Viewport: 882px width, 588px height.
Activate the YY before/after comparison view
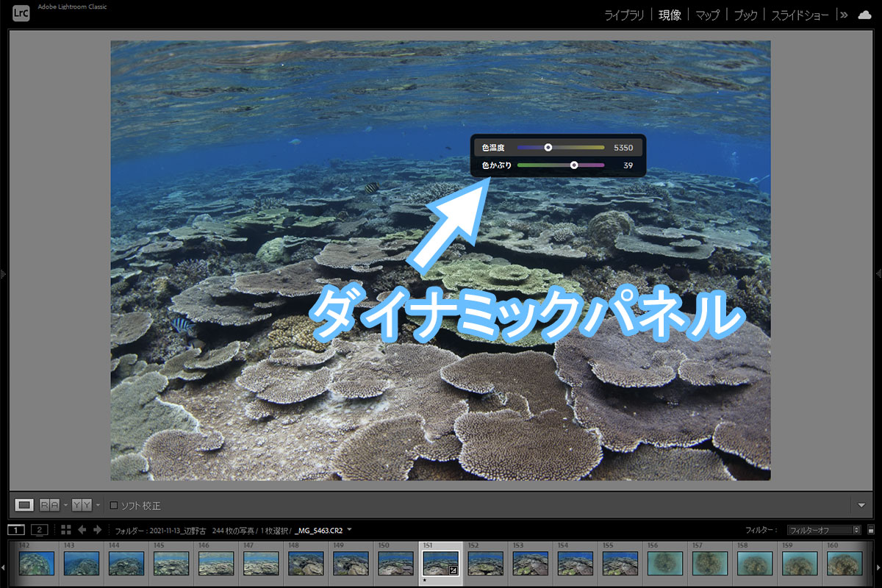click(x=82, y=505)
